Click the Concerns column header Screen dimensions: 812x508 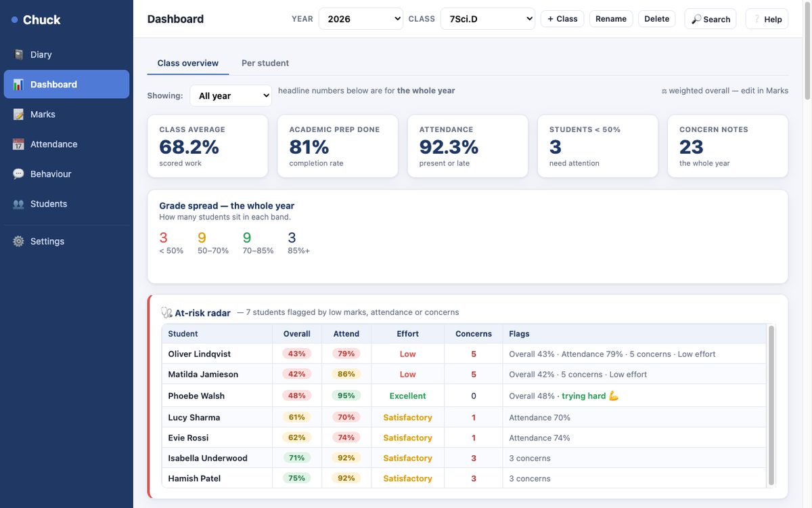(474, 334)
